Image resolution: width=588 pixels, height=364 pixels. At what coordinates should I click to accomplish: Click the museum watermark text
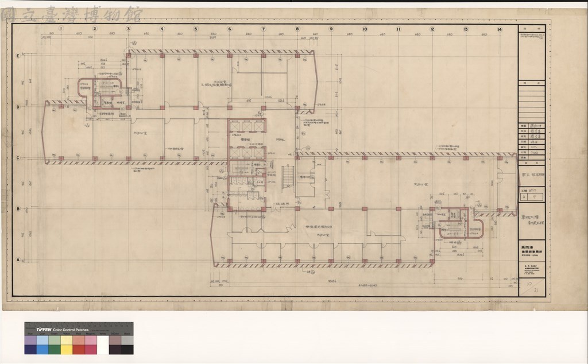(x=72, y=14)
